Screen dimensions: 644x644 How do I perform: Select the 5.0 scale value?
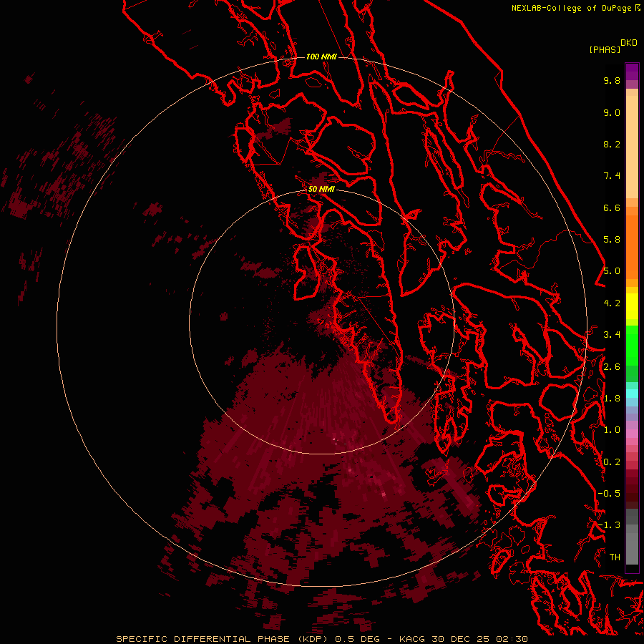612,271
